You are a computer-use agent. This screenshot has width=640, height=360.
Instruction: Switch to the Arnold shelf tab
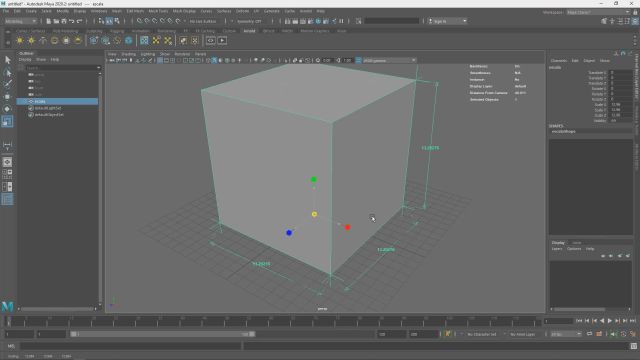tap(249, 31)
